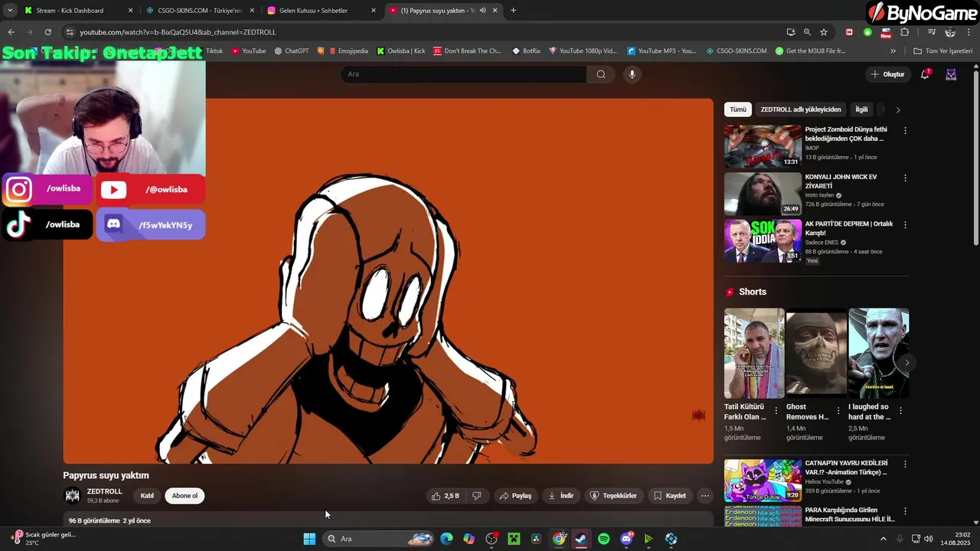Click the YouTube page vertical scrollbar

(975, 157)
